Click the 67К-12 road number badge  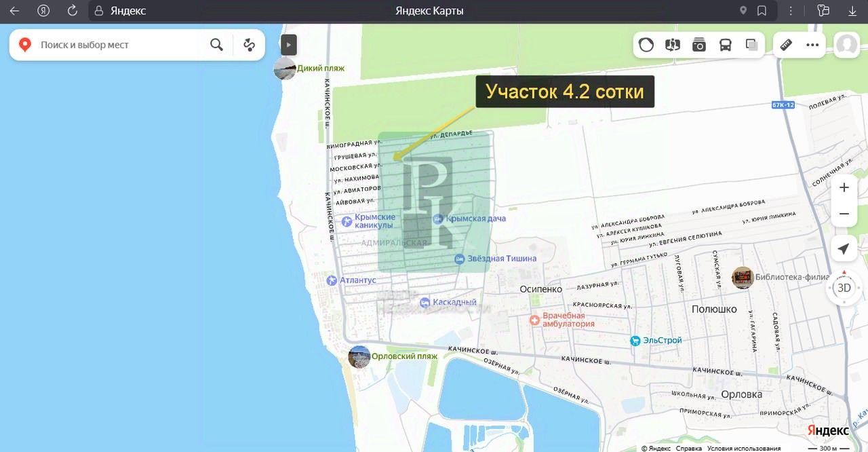point(783,105)
